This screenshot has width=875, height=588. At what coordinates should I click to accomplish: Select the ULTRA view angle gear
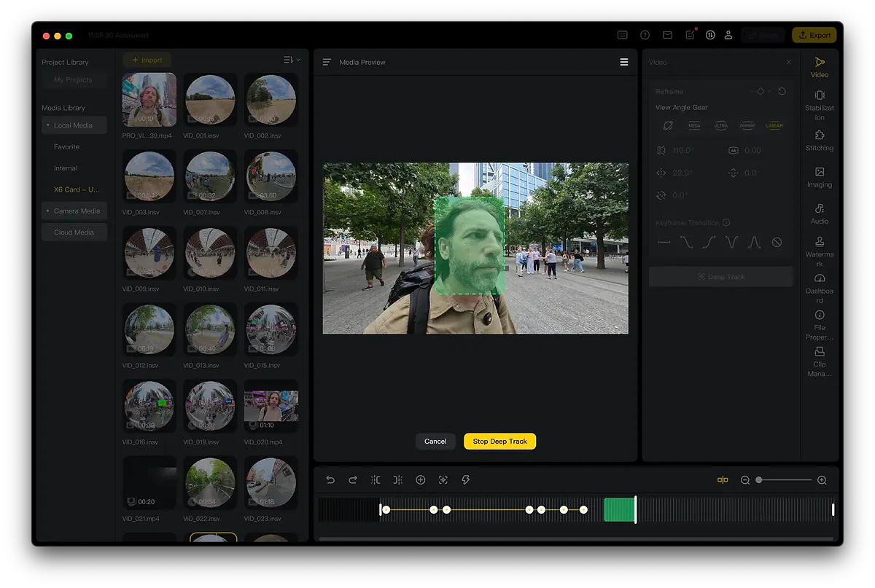tap(720, 125)
